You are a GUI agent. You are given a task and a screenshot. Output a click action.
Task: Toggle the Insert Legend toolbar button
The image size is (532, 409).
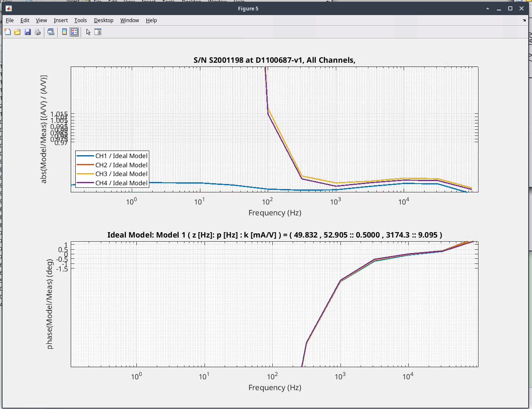point(74,32)
